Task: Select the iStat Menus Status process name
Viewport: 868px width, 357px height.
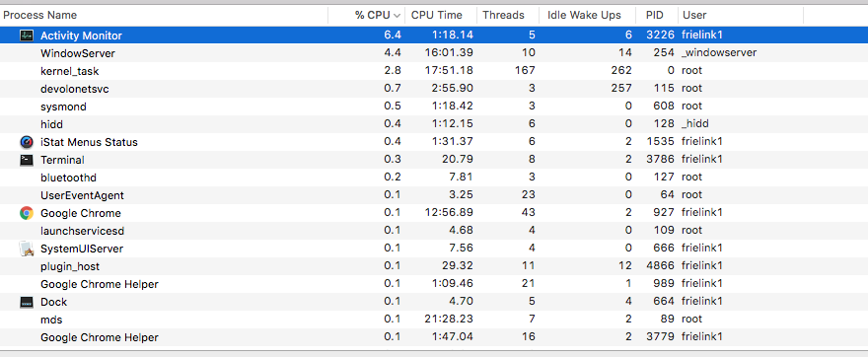Action: (89, 142)
